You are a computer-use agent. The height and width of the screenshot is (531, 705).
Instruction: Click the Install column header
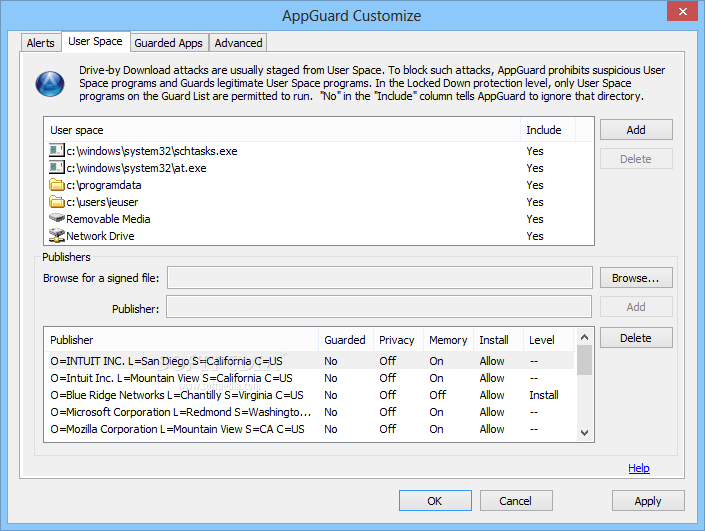(x=498, y=340)
